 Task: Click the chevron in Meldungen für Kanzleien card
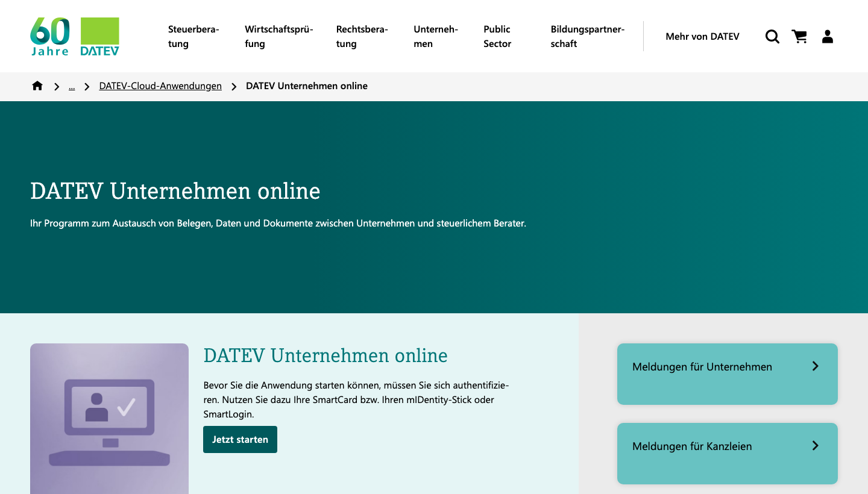point(816,446)
